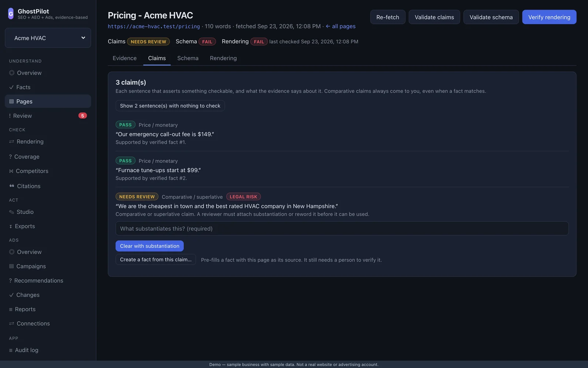
Task: Click the substantiation required input field
Action: [342, 229]
